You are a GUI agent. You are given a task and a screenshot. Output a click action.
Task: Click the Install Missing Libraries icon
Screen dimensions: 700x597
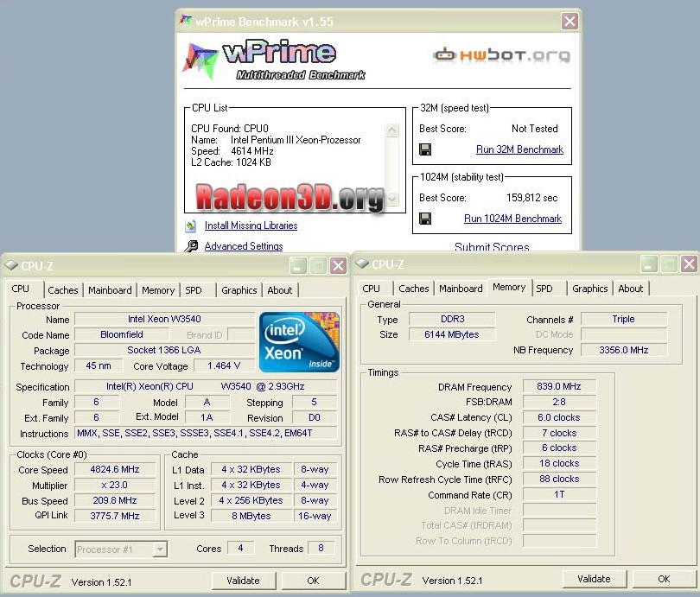pos(191,225)
